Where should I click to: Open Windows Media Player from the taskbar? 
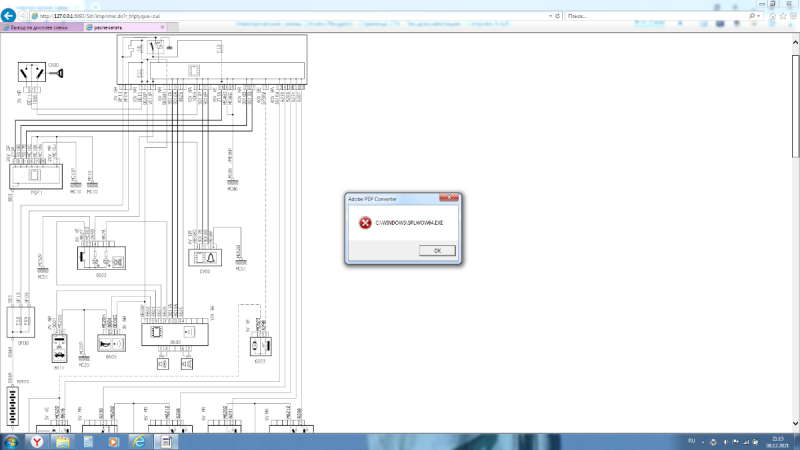(x=114, y=440)
